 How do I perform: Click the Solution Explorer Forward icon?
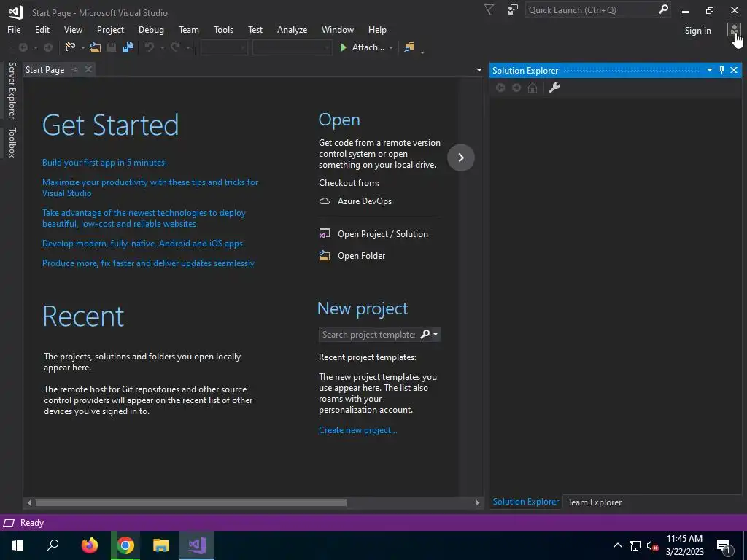coord(516,87)
